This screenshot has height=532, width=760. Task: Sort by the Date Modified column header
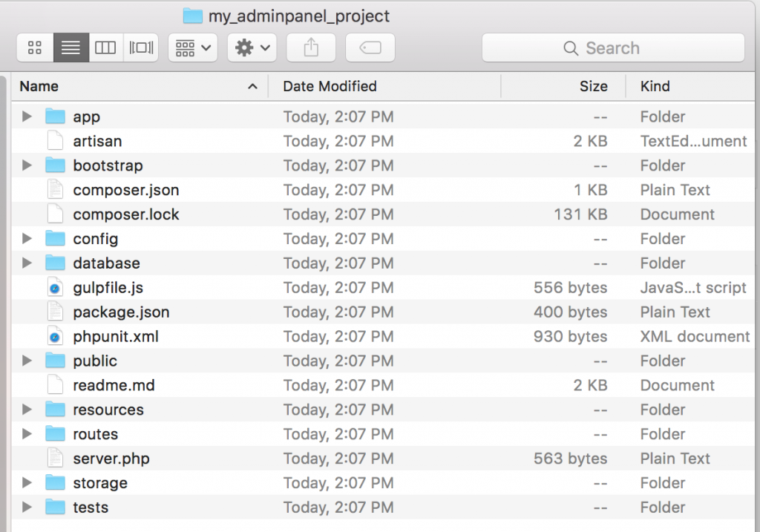384,86
